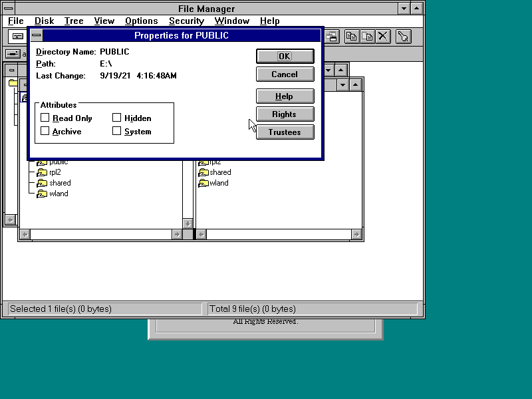532x399 pixels.
Task: Open the Security menu
Action: pyautogui.click(x=186, y=21)
